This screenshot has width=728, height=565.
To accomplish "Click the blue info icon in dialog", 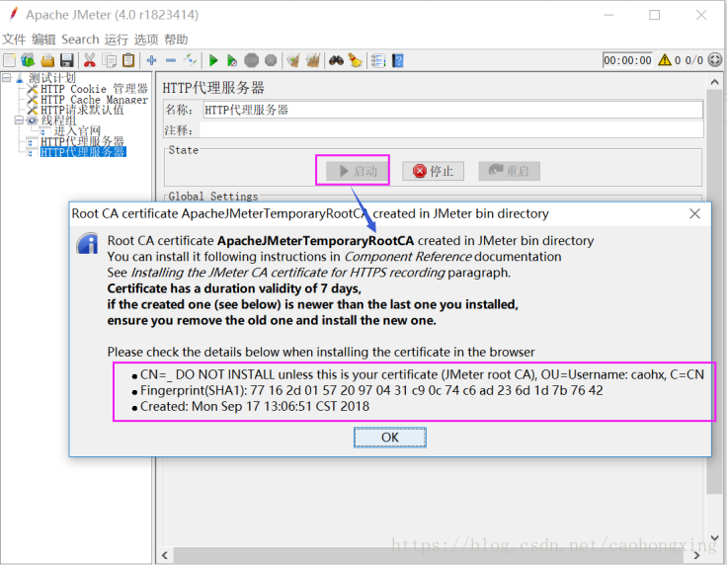I will point(87,243).
